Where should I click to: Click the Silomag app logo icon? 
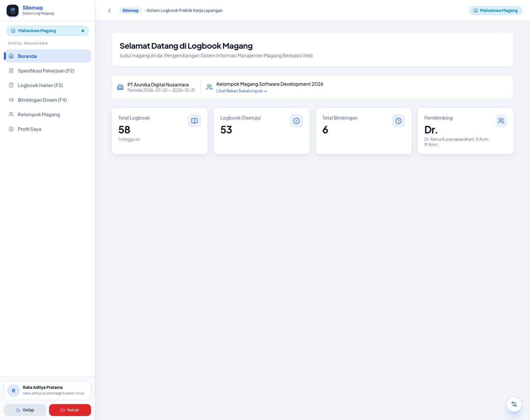13,10
